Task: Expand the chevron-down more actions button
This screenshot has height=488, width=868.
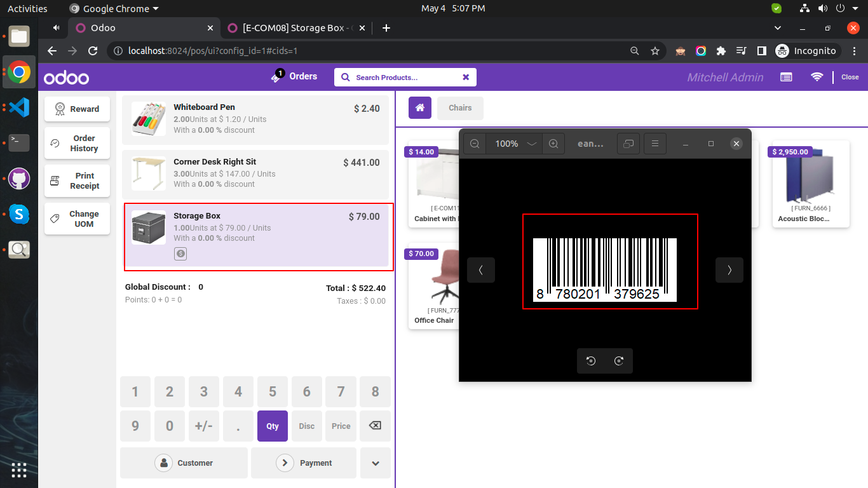Action: pyautogui.click(x=376, y=463)
